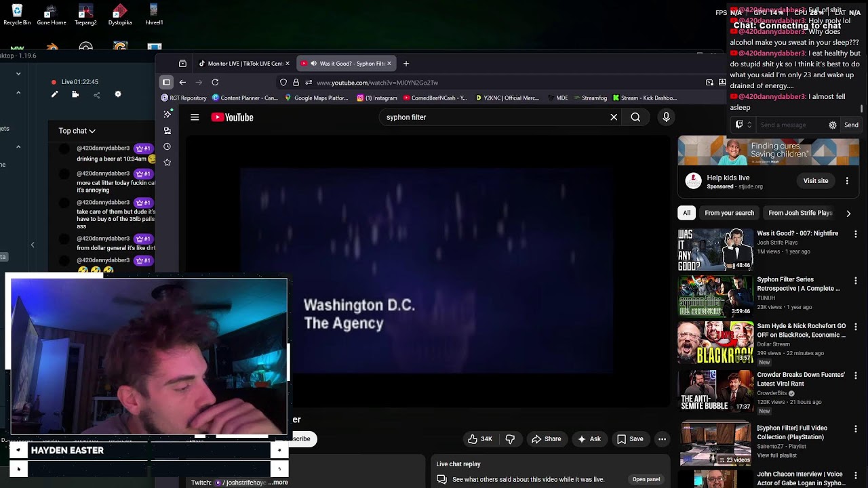868x488 pixels.
Task: Click the sidebar AI sparkle icon
Action: [x=167, y=114]
